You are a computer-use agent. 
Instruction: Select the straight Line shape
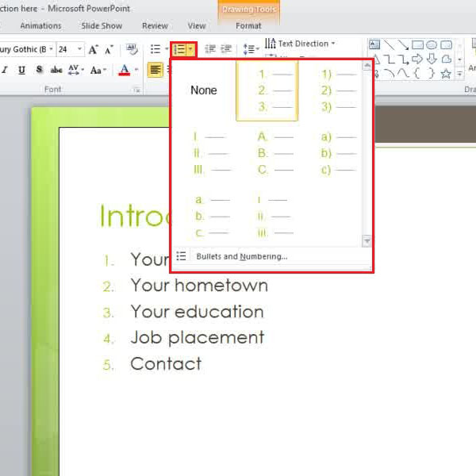pos(390,45)
